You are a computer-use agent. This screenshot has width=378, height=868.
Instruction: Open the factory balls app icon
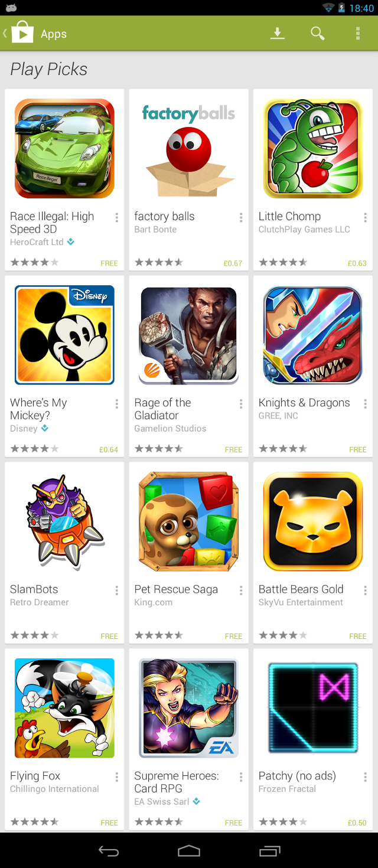(x=189, y=148)
